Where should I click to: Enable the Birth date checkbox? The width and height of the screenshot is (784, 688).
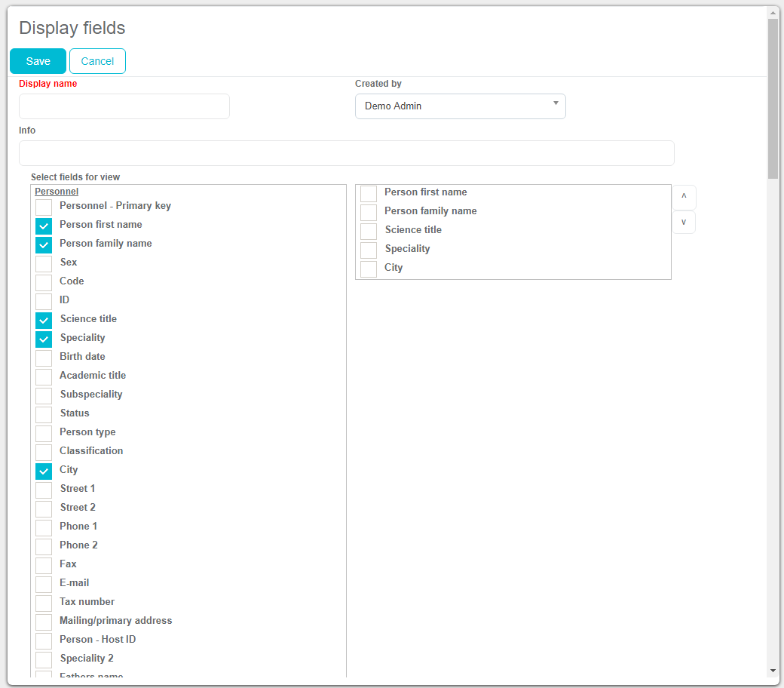pyautogui.click(x=44, y=358)
